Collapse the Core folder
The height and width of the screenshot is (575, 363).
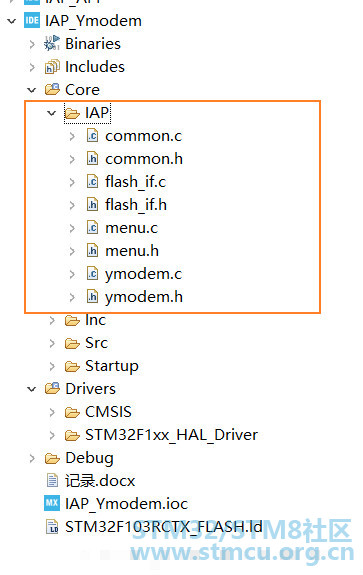tap(32, 90)
